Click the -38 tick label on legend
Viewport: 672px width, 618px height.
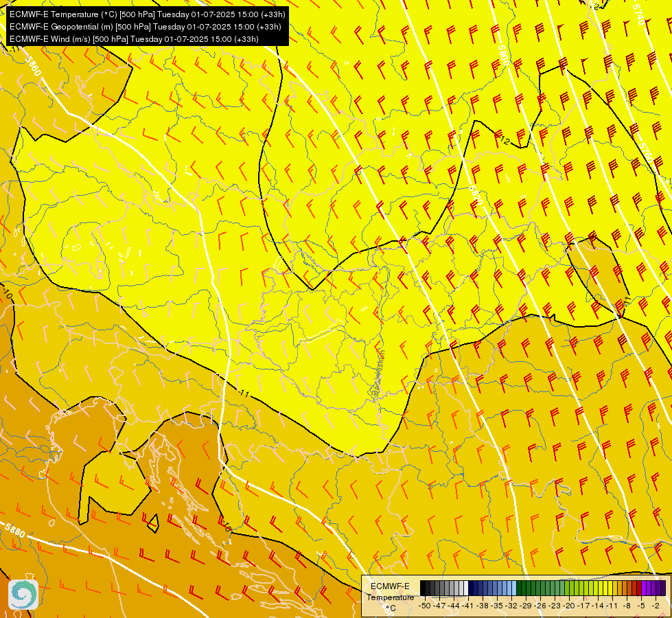coord(483,606)
